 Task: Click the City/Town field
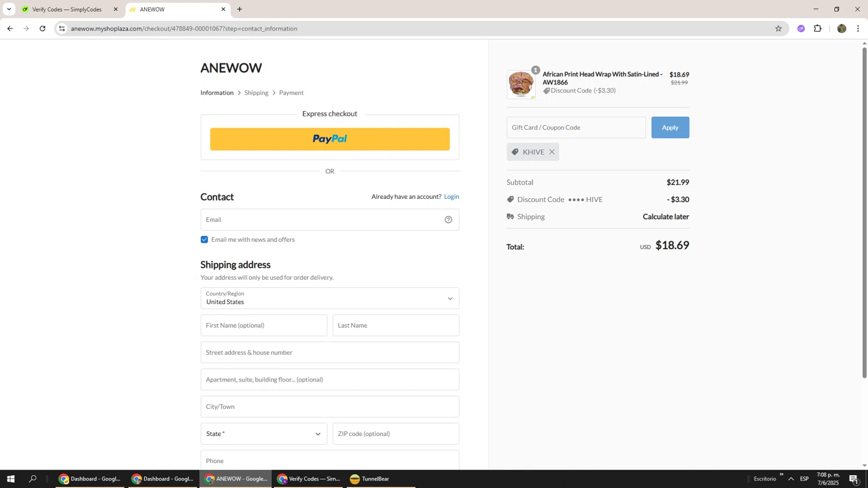tap(330, 406)
